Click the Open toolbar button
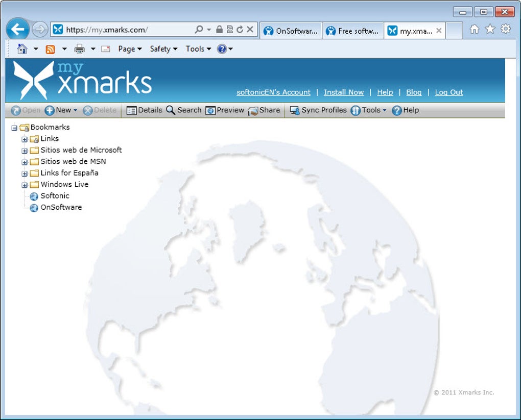Screen dimensions: 521x420 click(26, 110)
